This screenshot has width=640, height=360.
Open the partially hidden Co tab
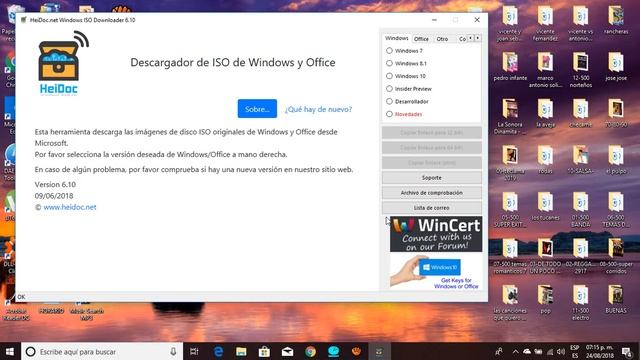tap(462, 39)
